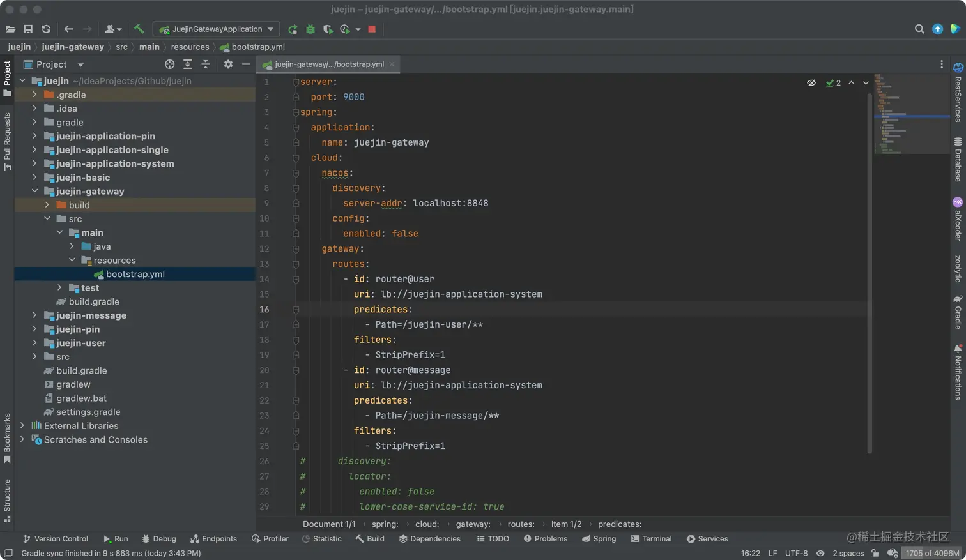This screenshot has height=560, width=966.
Task: Open the Structure side tab
Action: point(7,501)
